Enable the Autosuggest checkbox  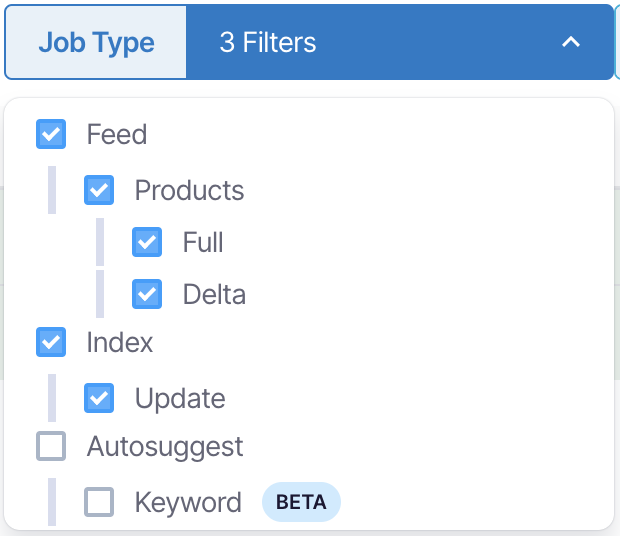[x=51, y=446]
